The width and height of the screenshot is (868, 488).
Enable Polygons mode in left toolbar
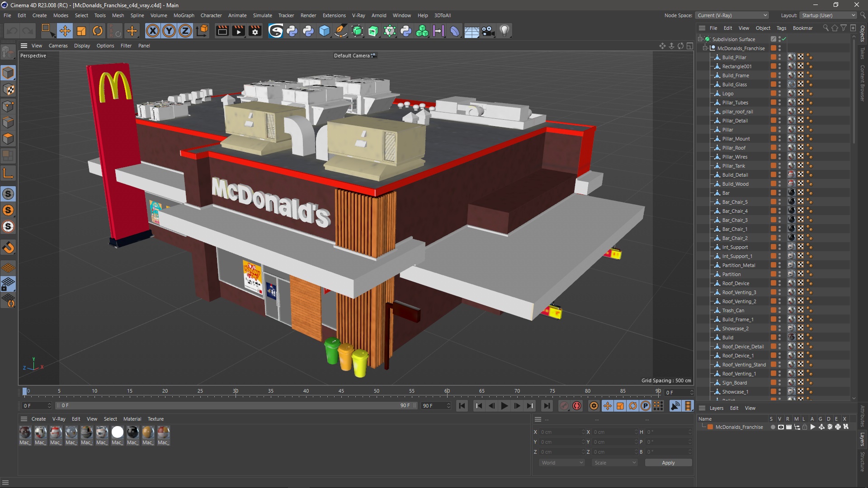pos(9,139)
